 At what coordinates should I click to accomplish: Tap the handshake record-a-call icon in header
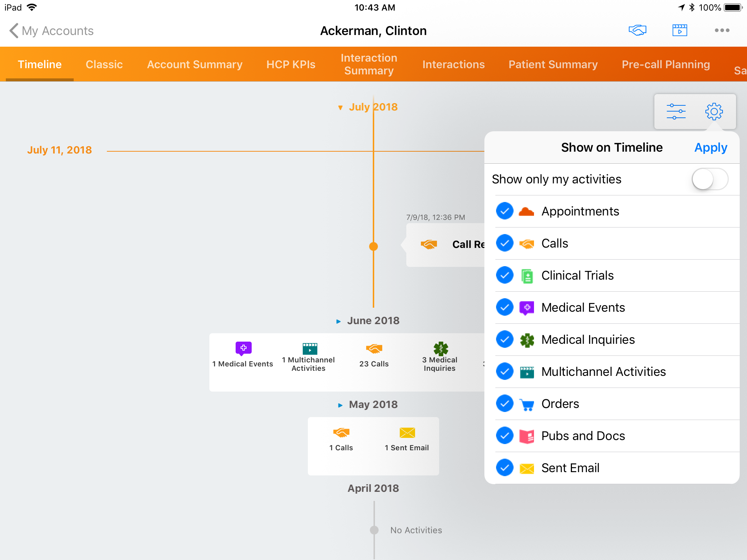[x=637, y=30]
